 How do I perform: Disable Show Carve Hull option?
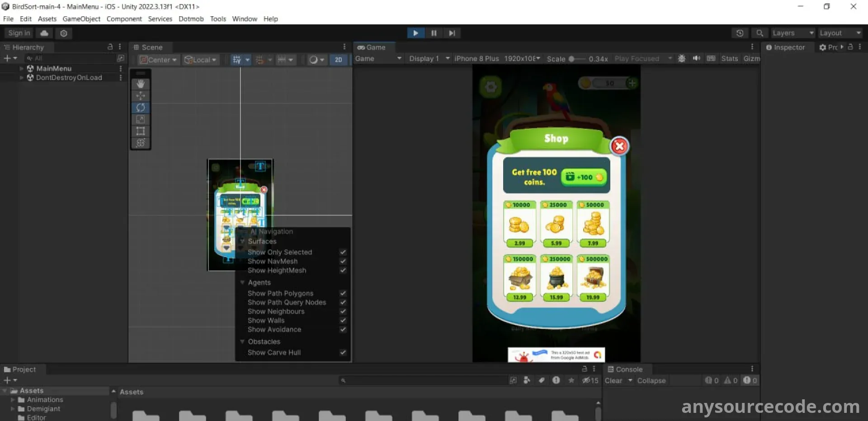click(x=343, y=352)
